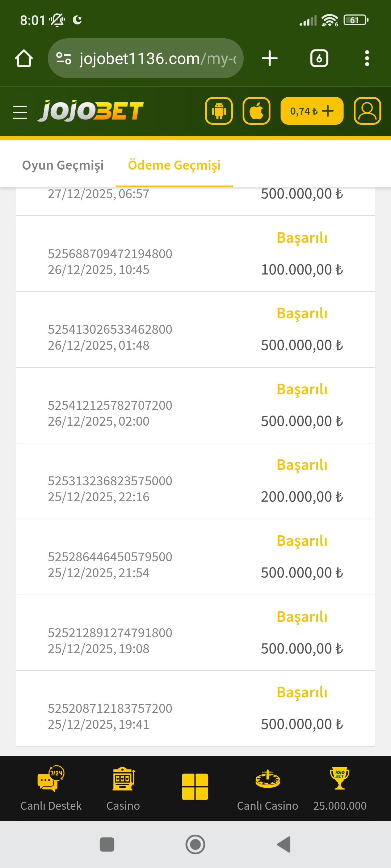Tap the 25.000.000 trophy icon

coord(340,788)
